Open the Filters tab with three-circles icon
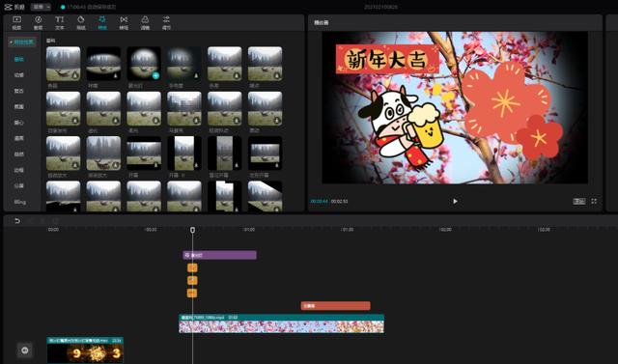The image size is (618, 364). pyautogui.click(x=145, y=23)
